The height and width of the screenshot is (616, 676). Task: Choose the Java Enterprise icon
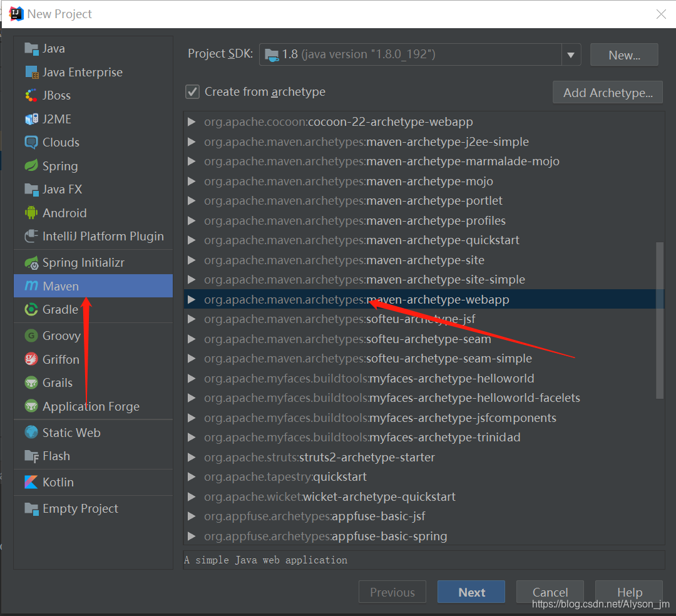(x=31, y=73)
